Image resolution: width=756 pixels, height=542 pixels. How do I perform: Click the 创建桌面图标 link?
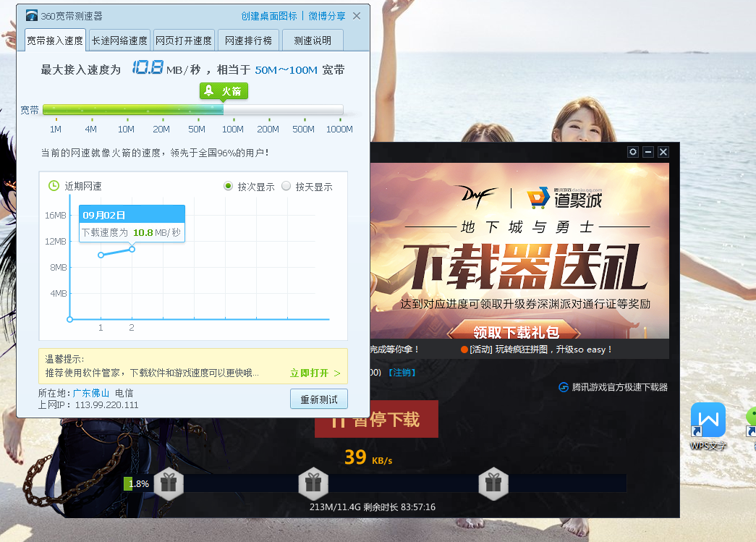[x=269, y=16]
